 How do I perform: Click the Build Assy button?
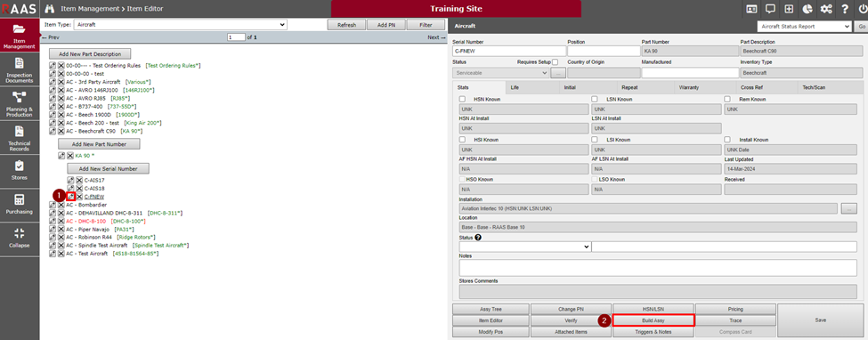tap(653, 320)
